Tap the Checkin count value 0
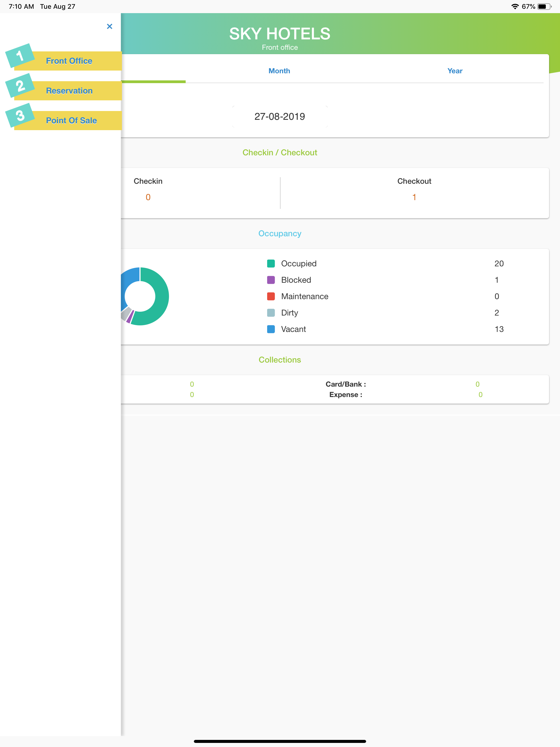The image size is (560, 747). tap(148, 197)
